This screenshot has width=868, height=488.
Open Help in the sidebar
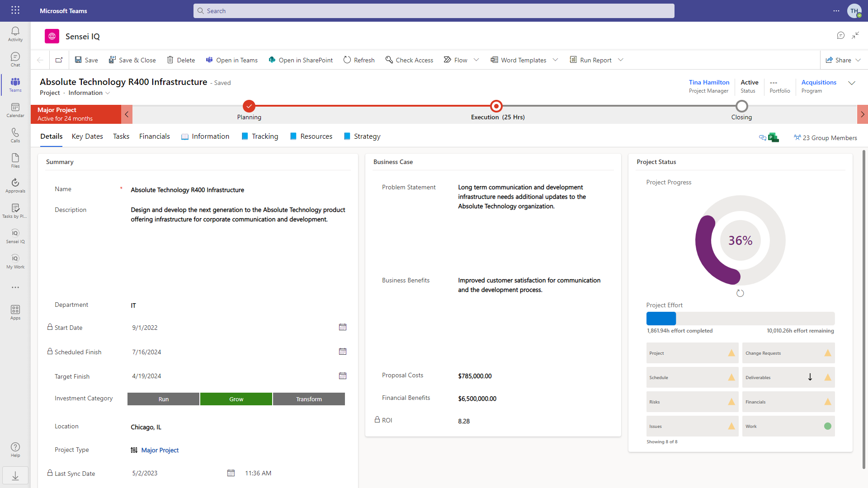15,450
